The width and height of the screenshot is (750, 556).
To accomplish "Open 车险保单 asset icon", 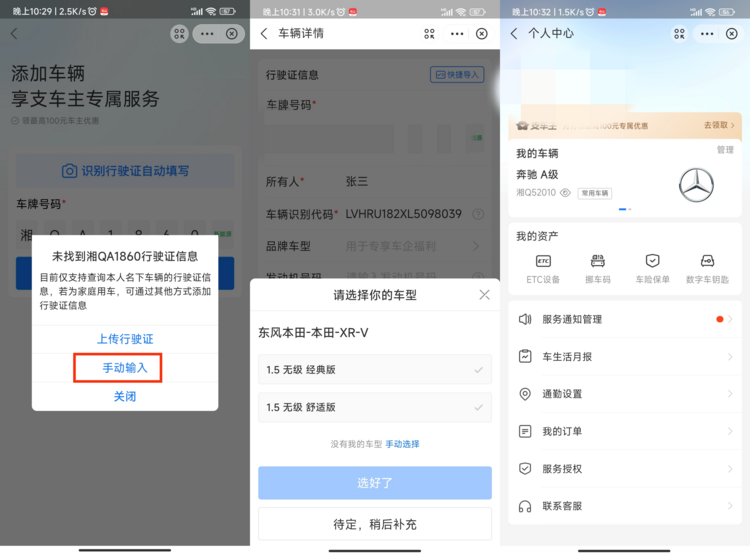I will tap(652, 261).
